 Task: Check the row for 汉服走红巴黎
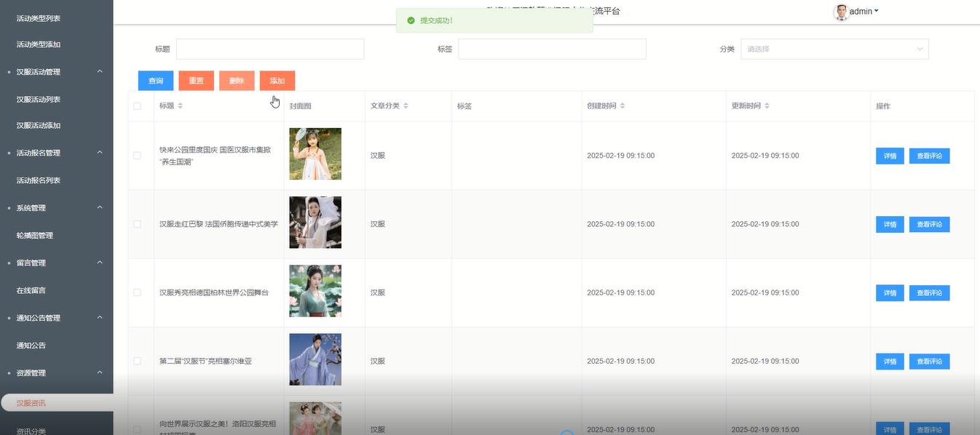click(x=137, y=224)
